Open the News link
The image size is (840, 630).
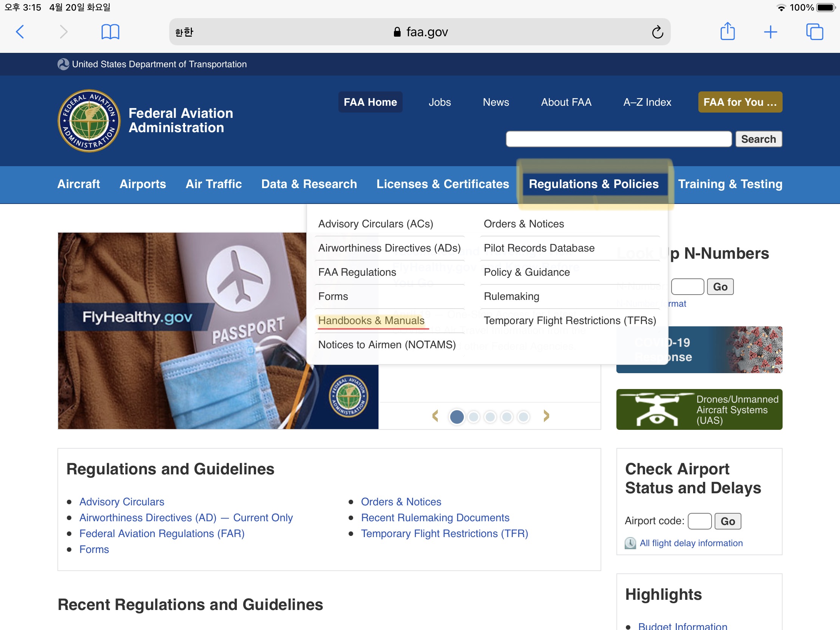pos(496,102)
